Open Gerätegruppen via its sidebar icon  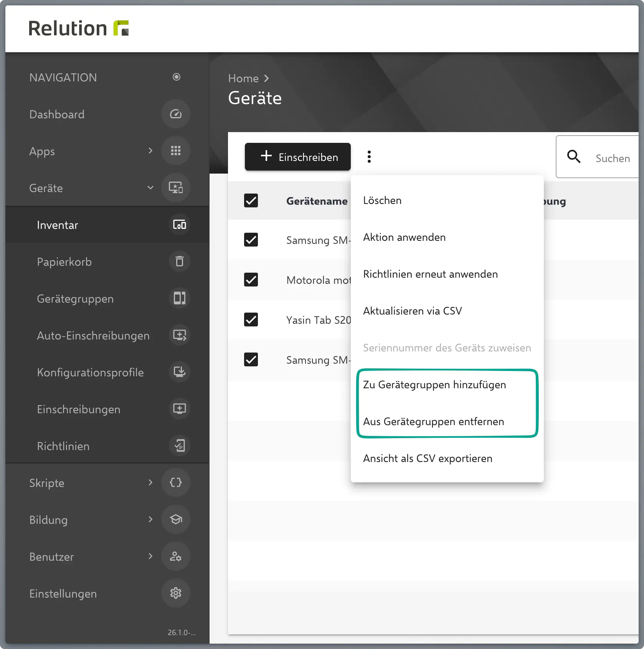tap(179, 298)
